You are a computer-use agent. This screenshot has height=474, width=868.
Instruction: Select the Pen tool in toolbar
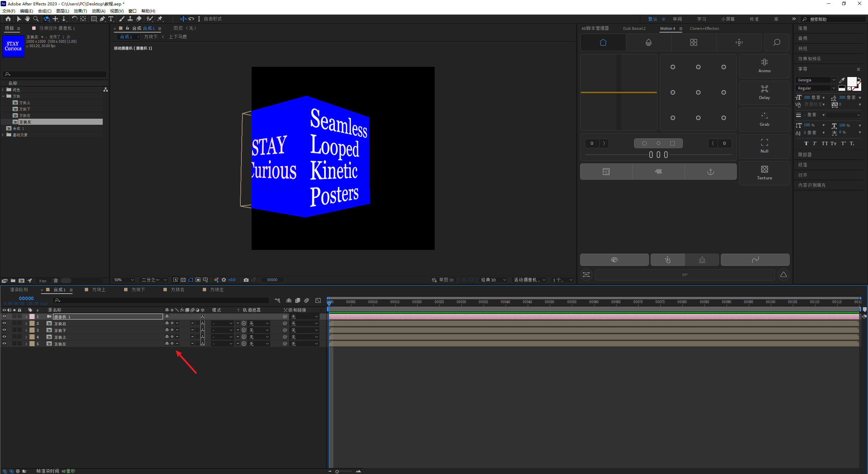[102, 19]
